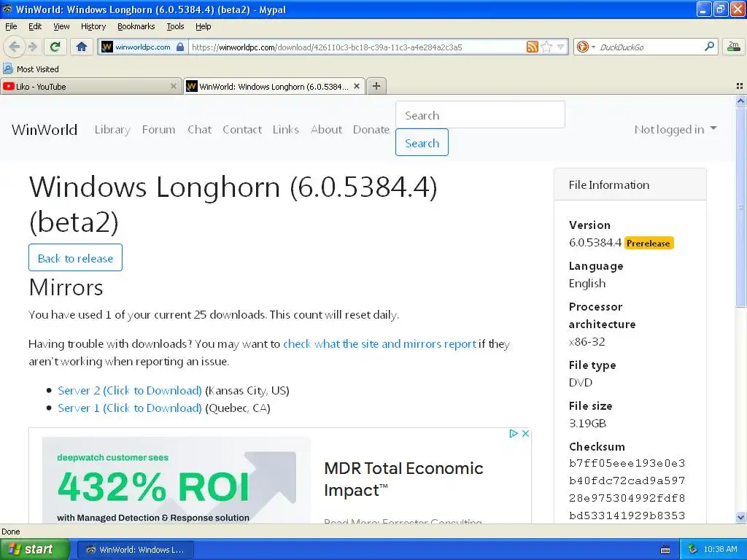Viewport: 747px width, 560px height.
Task: Click the keyboard tray icon in taskbar
Action: (665, 550)
